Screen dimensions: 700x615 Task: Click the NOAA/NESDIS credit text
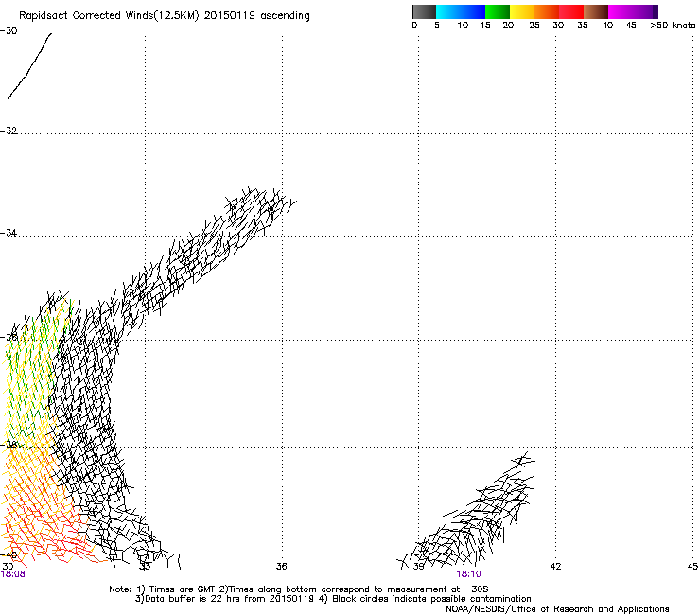tap(557, 609)
